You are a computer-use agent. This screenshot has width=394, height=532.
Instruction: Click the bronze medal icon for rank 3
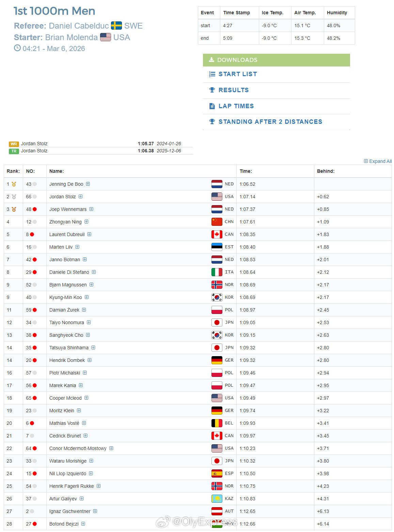(x=14, y=209)
